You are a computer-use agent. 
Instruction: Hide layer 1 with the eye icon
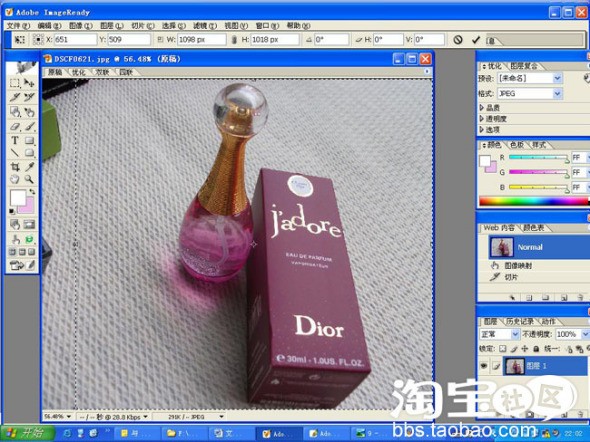(484, 366)
